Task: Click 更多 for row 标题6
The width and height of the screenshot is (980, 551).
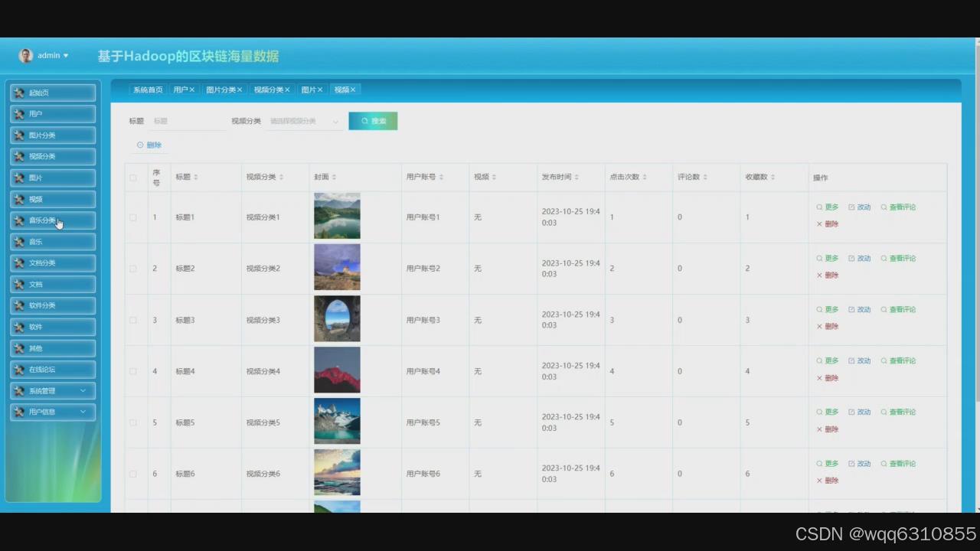Action: (x=828, y=464)
